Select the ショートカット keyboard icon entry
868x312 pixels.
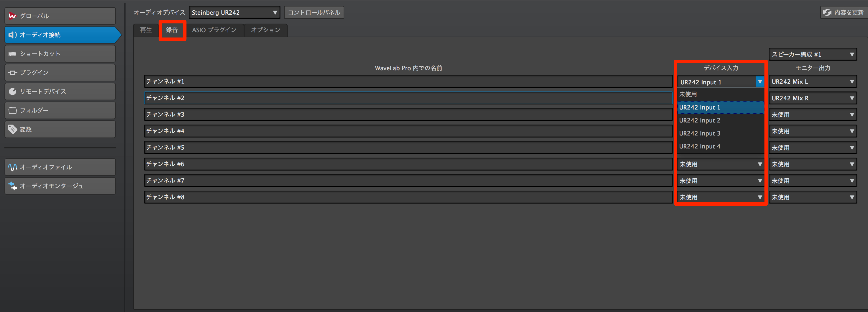pos(60,54)
